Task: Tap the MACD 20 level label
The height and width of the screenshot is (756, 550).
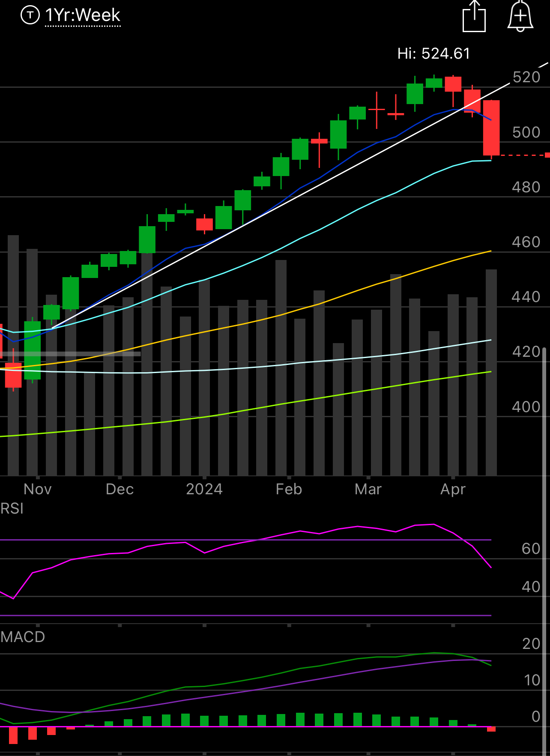Action: click(532, 644)
